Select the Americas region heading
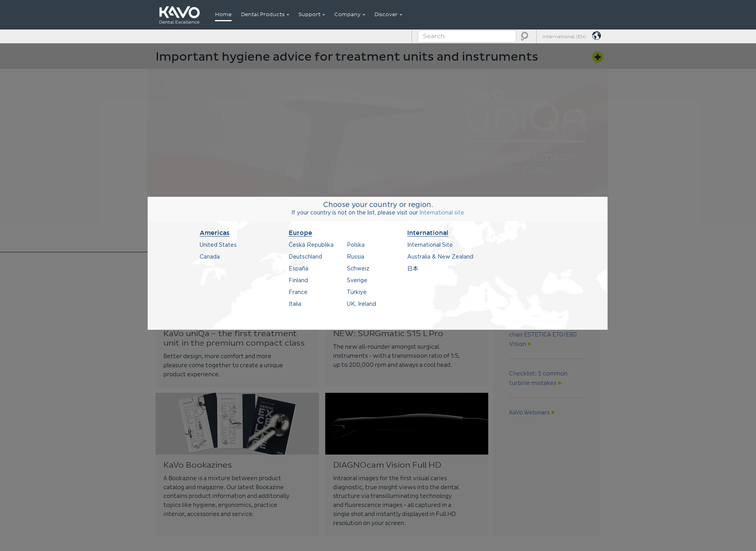This screenshot has height=551, width=756. click(214, 233)
